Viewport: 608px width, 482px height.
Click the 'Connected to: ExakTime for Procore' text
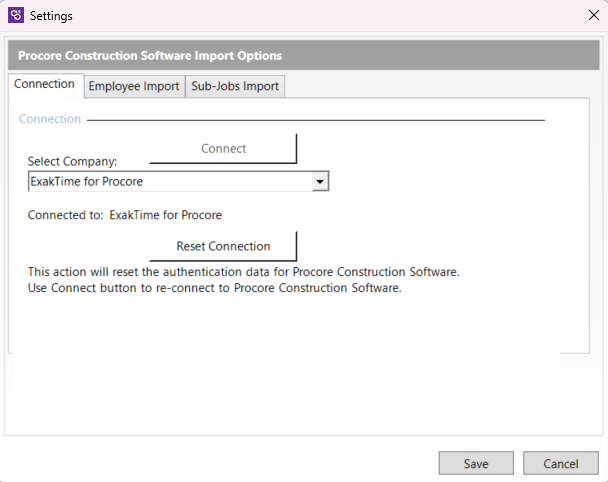pyautogui.click(x=124, y=215)
